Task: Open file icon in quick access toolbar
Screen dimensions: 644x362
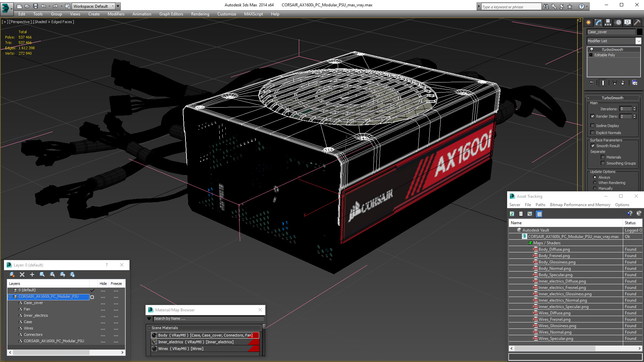Action: [27, 6]
